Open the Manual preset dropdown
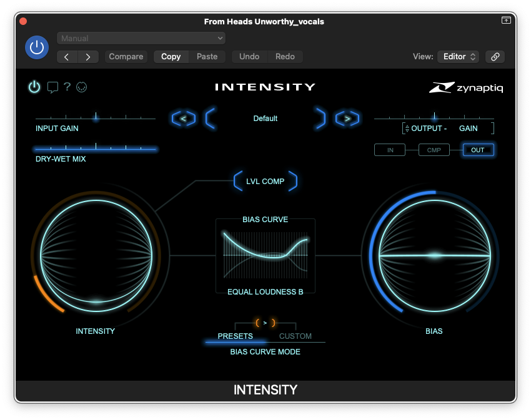 141,38
